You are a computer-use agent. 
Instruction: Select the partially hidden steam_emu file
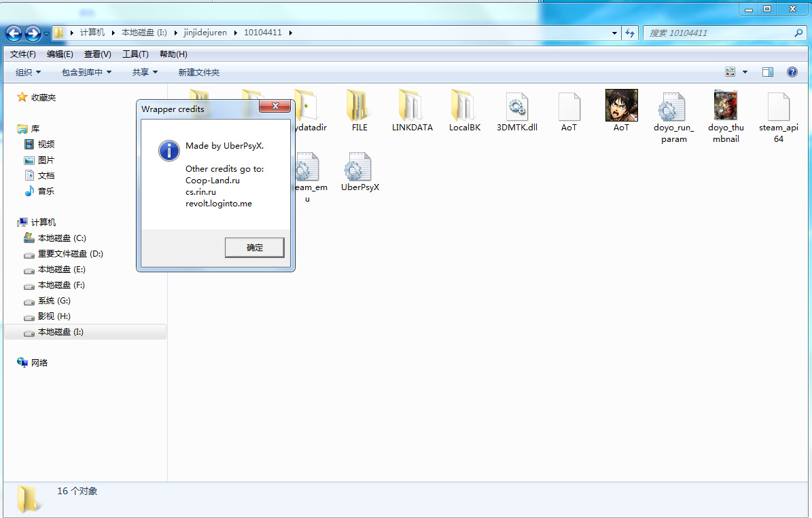(311, 177)
